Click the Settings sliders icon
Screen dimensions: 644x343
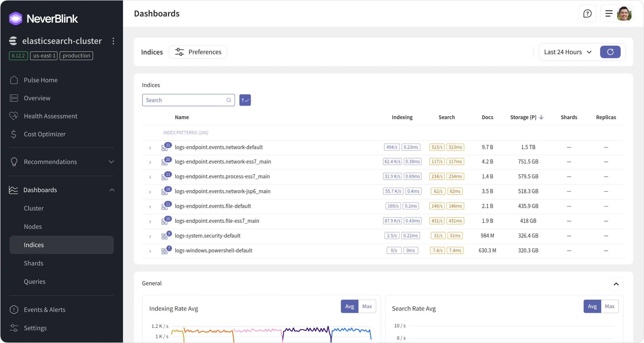coord(14,328)
